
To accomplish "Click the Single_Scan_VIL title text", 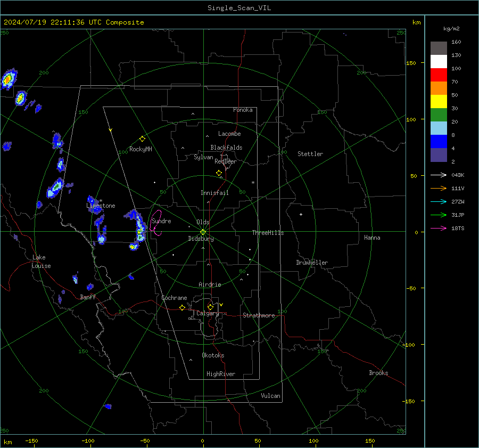I will (x=239, y=8).
